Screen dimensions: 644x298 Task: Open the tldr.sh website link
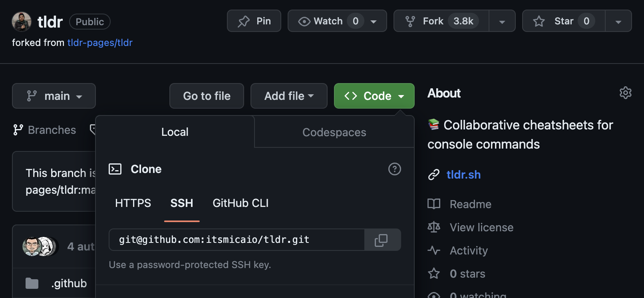coord(463,175)
